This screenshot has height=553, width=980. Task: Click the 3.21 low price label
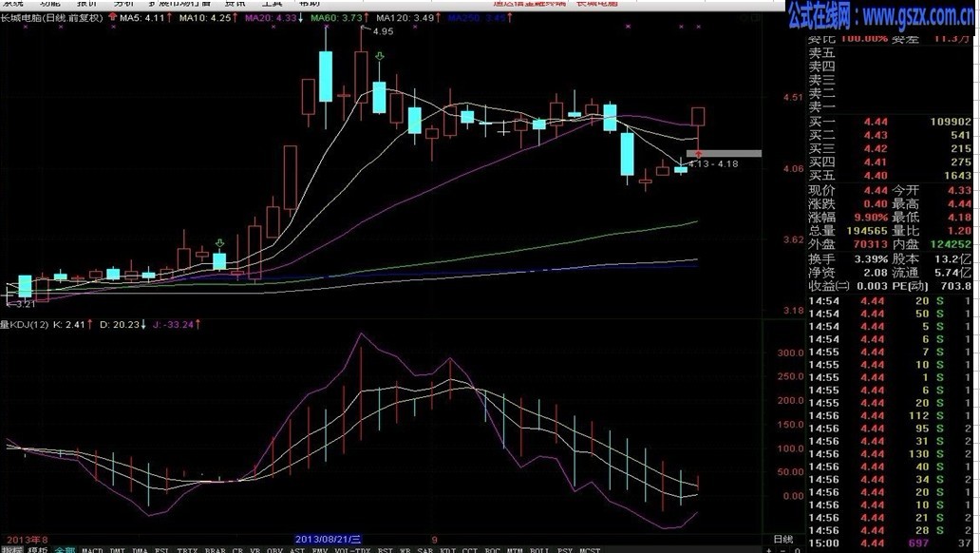tap(25, 304)
